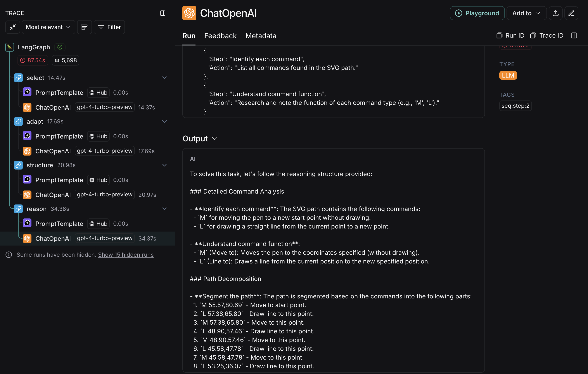Screen dimensions: 588x374
Task: Click ChatOpenAI icon with 20.97s duration
Action: point(27,195)
